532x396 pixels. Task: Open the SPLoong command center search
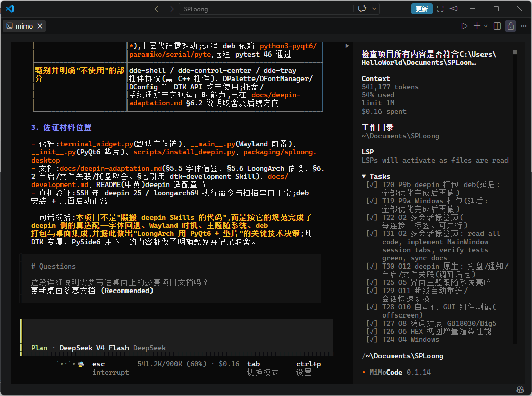click(266, 9)
